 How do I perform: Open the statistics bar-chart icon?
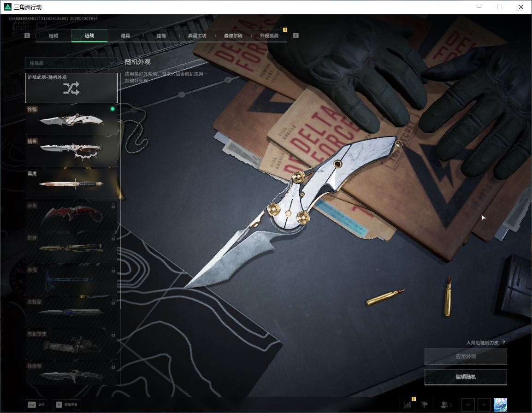click(407, 405)
